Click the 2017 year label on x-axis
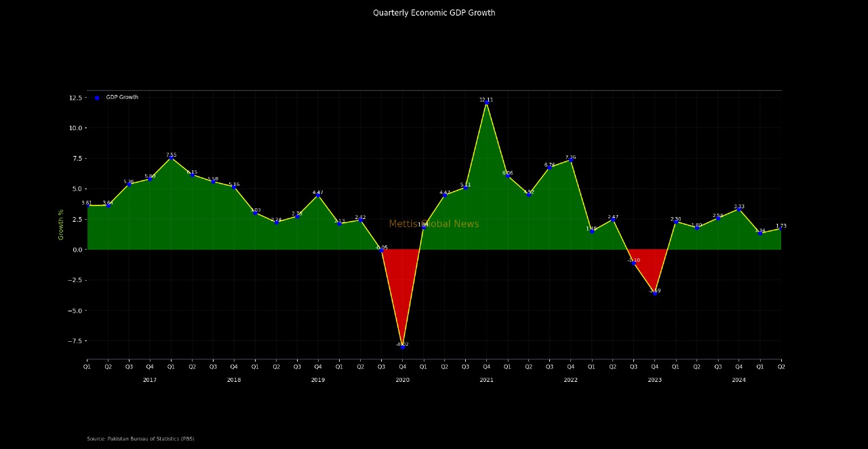 tap(150, 380)
